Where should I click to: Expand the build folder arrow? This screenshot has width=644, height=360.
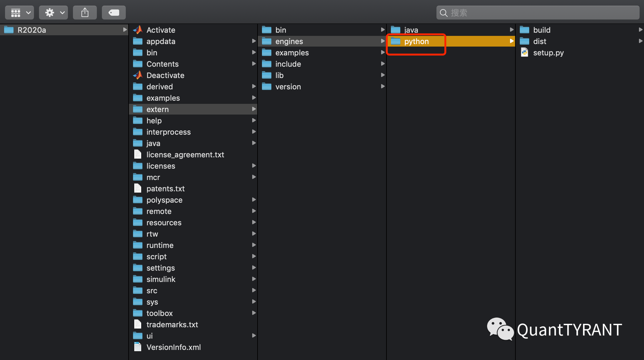641,30
